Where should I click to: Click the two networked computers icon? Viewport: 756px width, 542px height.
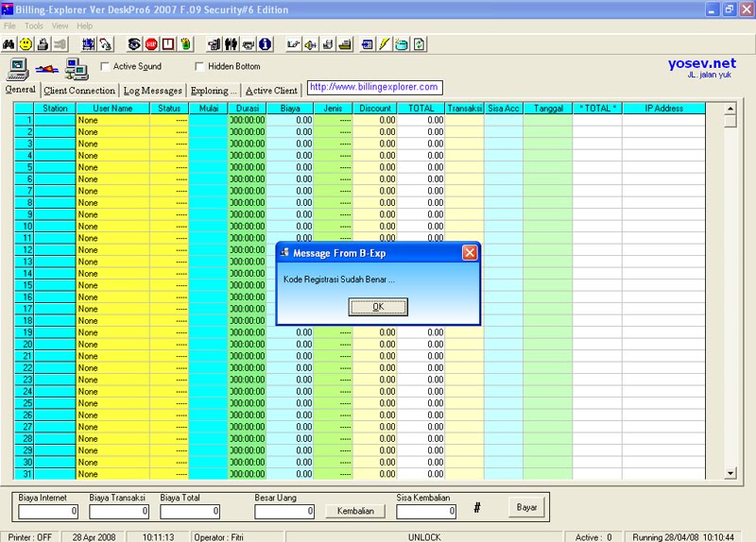pyautogui.click(x=77, y=69)
